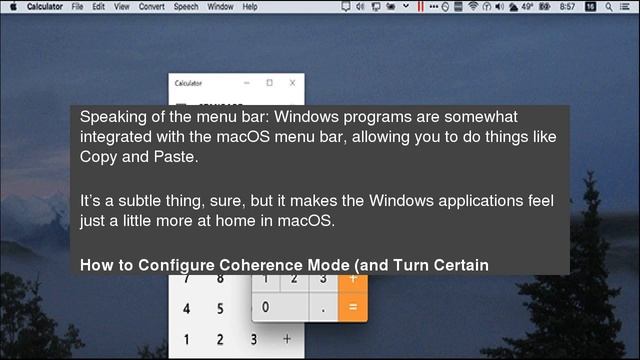Open the Edit menu

point(98,7)
